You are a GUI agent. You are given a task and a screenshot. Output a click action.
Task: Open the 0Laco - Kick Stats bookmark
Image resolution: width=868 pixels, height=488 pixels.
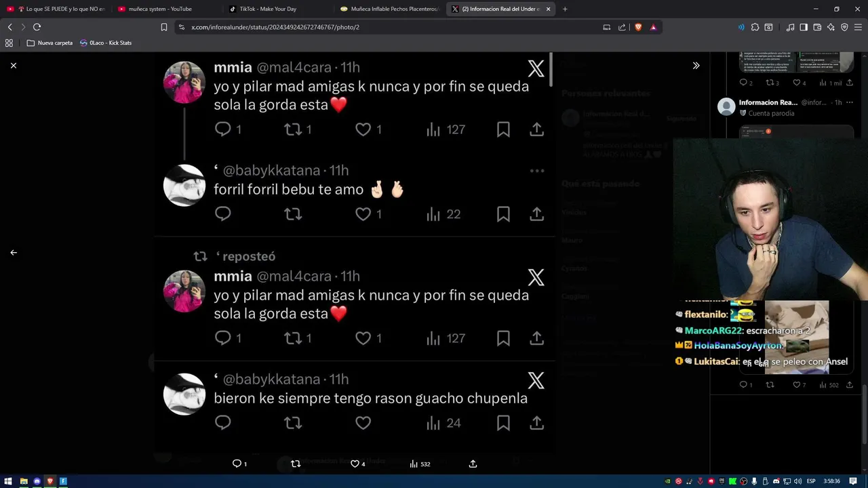(x=106, y=43)
